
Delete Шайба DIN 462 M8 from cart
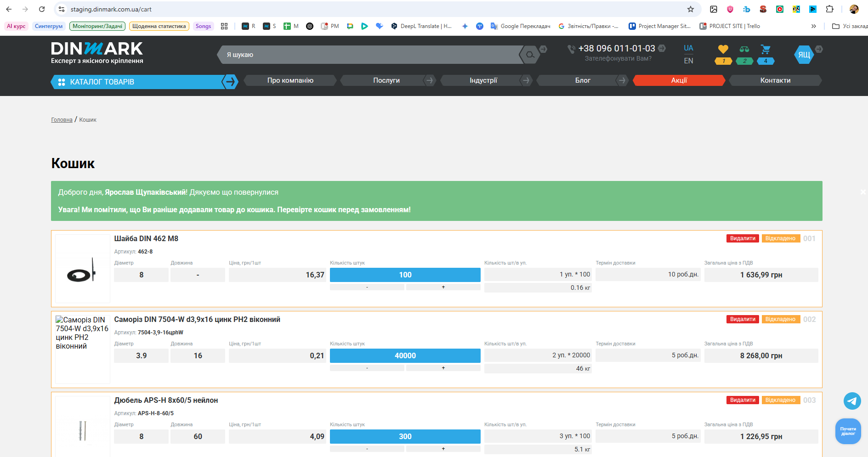click(743, 238)
